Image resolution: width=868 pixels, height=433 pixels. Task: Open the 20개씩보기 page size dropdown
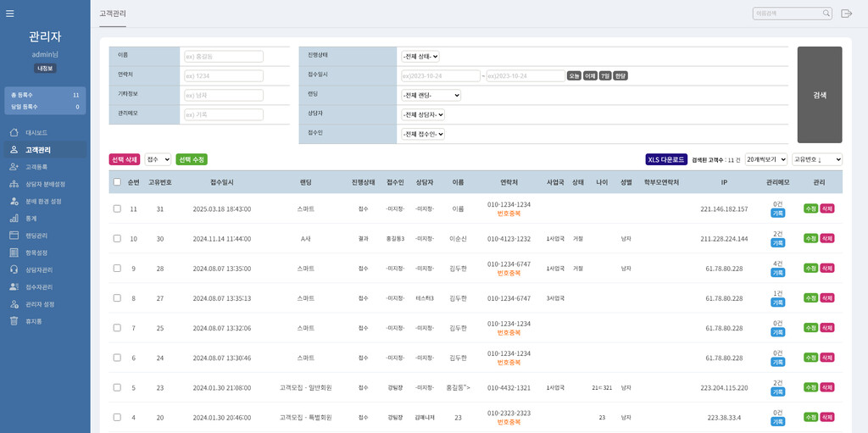click(x=765, y=159)
